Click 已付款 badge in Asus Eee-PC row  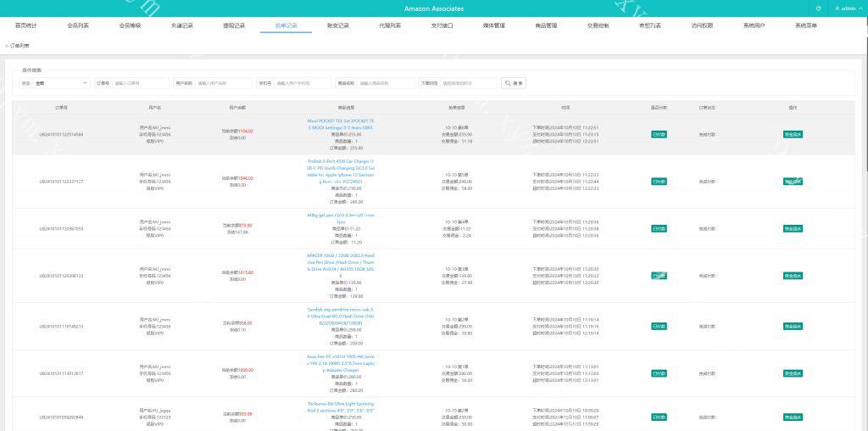click(x=659, y=373)
